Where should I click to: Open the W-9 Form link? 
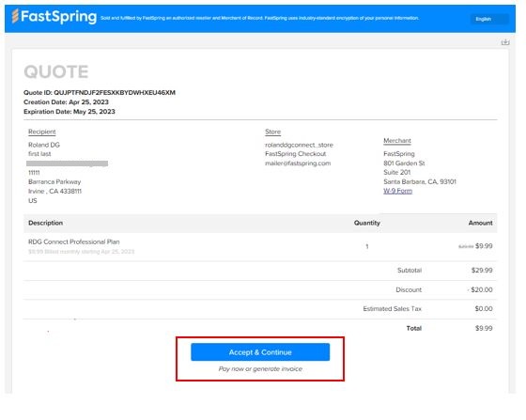[x=398, y=191]
